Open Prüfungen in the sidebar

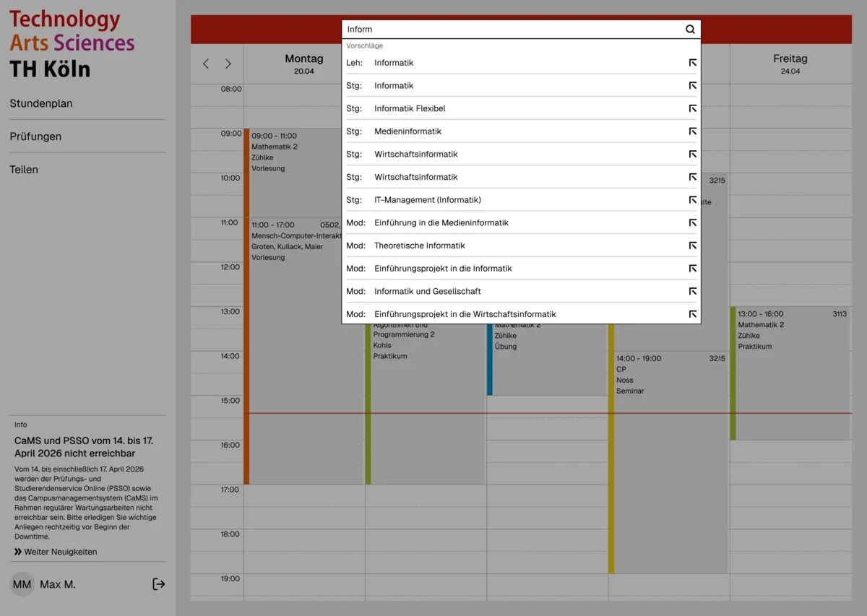coord(35,136)
